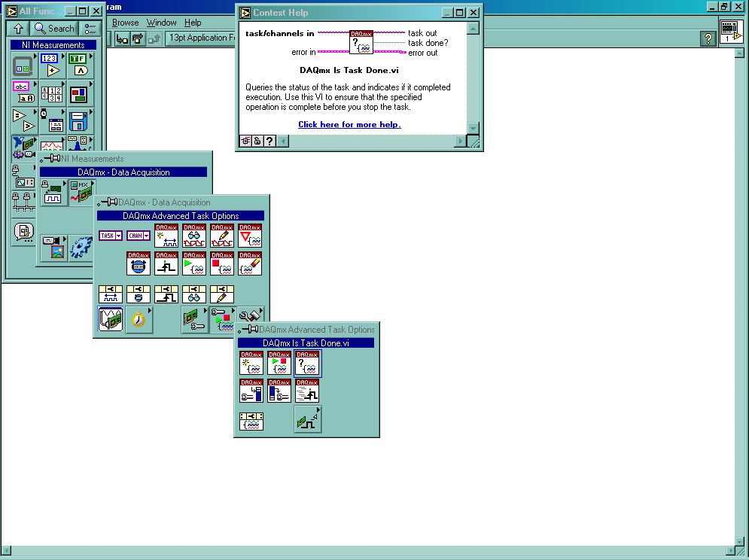The height and width of the screenshot is (560, 749).
Task: Open the advanced trigger subpalette with card icon
Action: tap(308, 419)
